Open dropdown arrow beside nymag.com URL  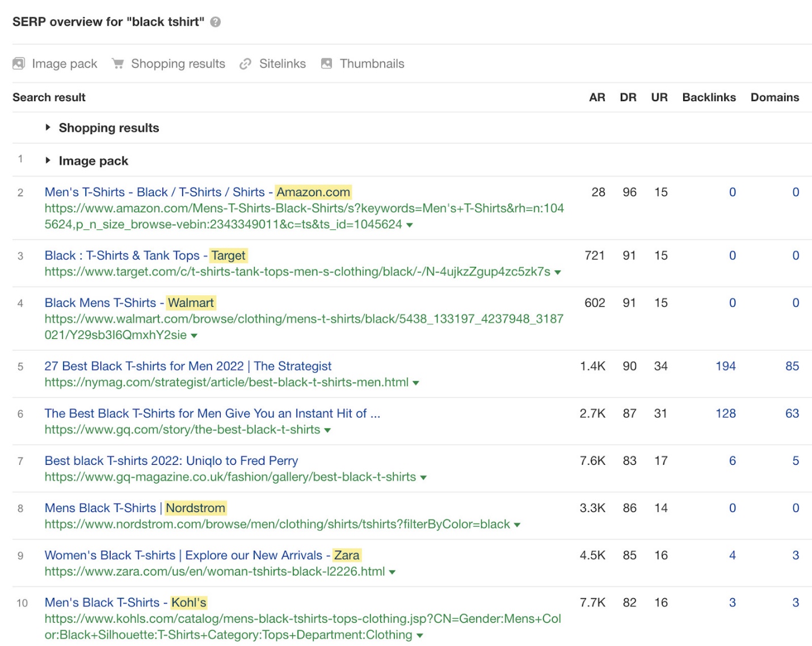pyautogui.click(x=416, y=383)
